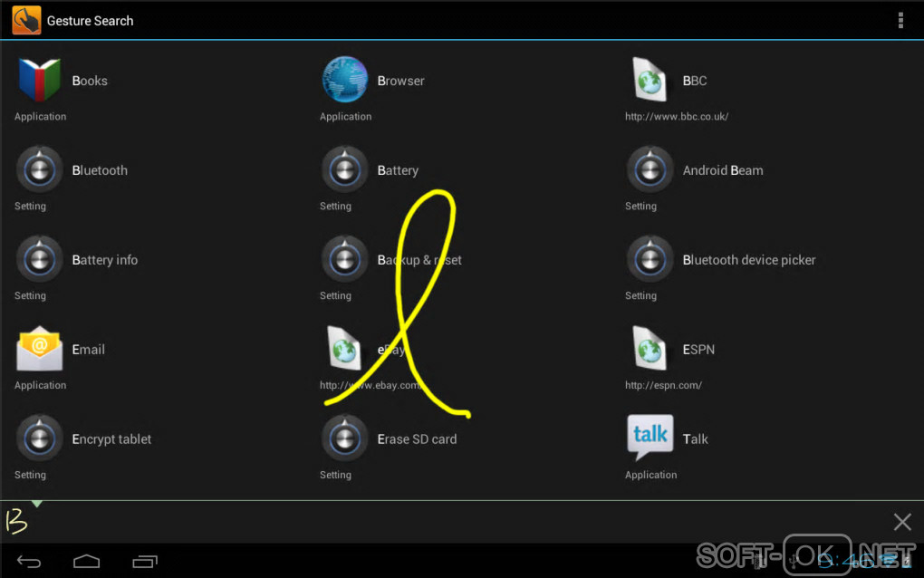Open Bluetooth setting dial icon
The image size is (924, 578).
[x=40, y=169]
